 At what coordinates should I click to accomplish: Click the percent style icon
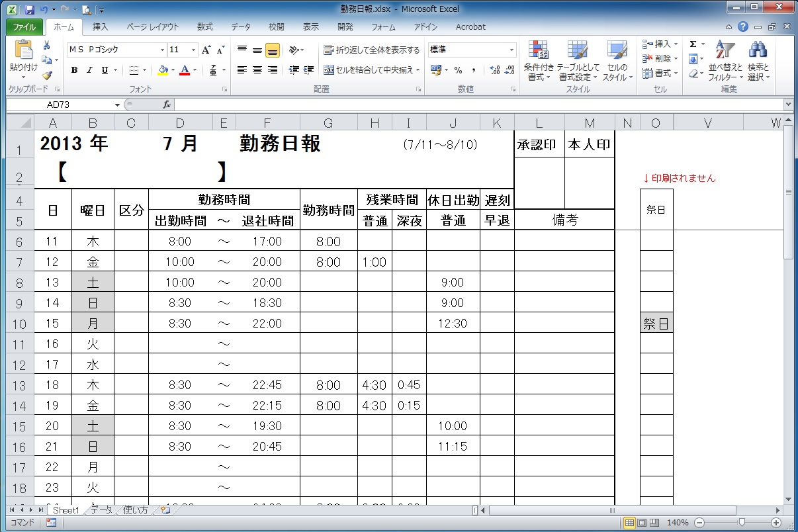458,70
